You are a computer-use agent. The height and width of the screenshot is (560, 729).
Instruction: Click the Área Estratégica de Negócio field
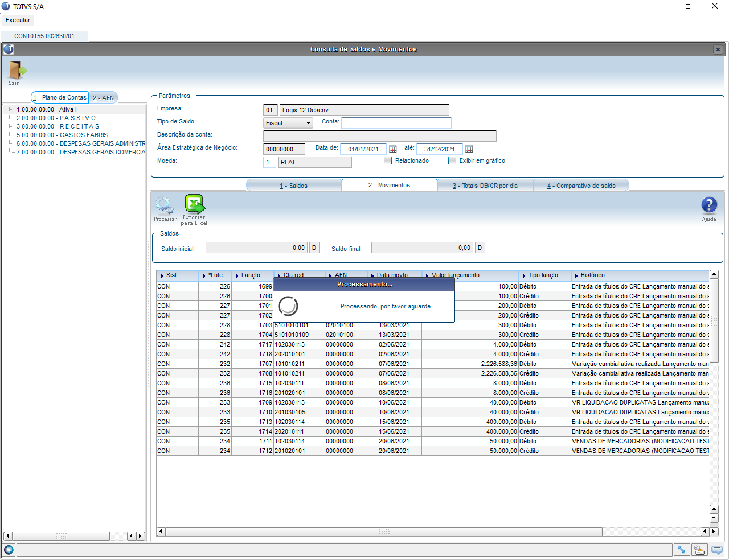pos(284,149)
